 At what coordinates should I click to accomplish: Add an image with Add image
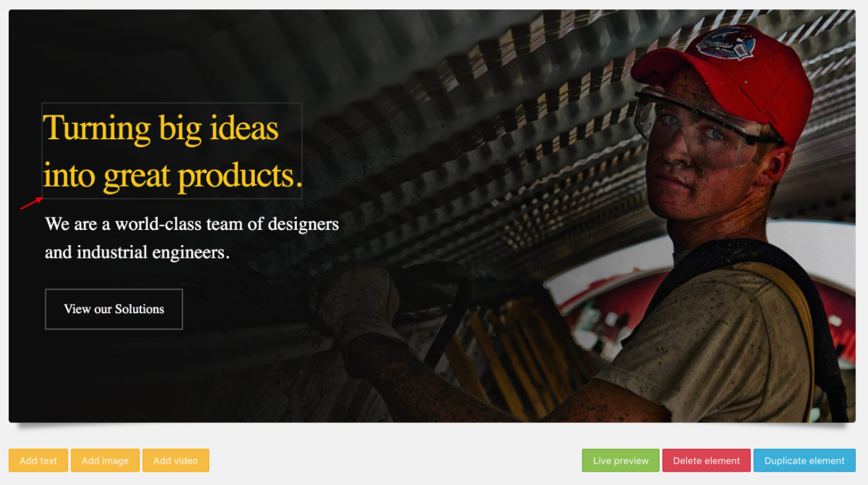tap(105, 460)
